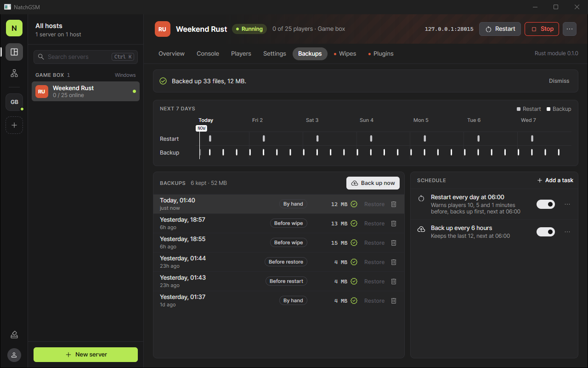Delete the Yesterday, 18:57 backup
Viewport: 588px width, 368px height.
[394, 224]
